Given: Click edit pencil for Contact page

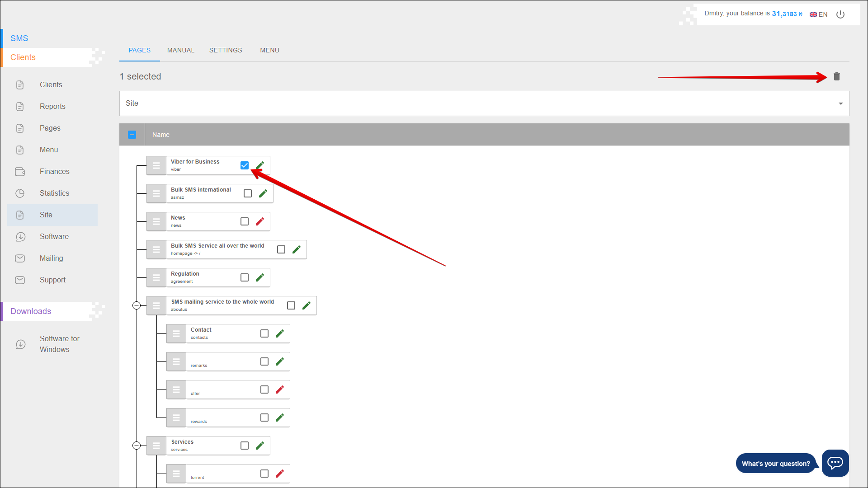Looking at the screenshot, I should click(280, 333).
